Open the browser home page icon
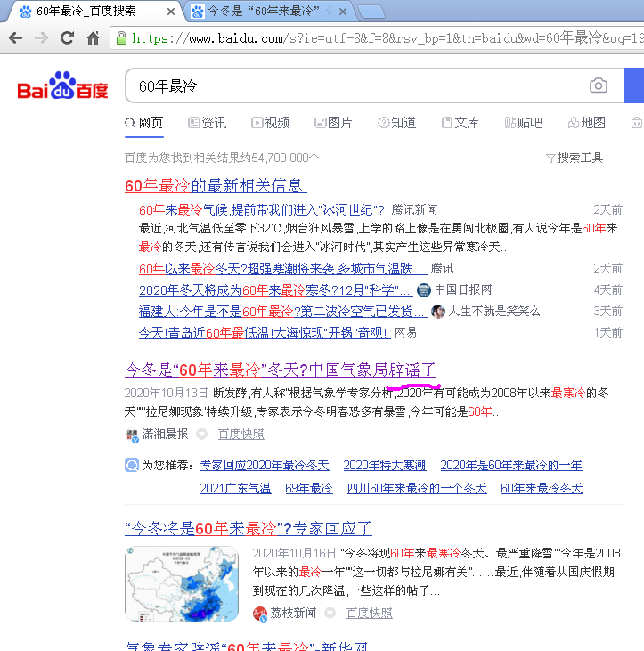 (93, 38)
